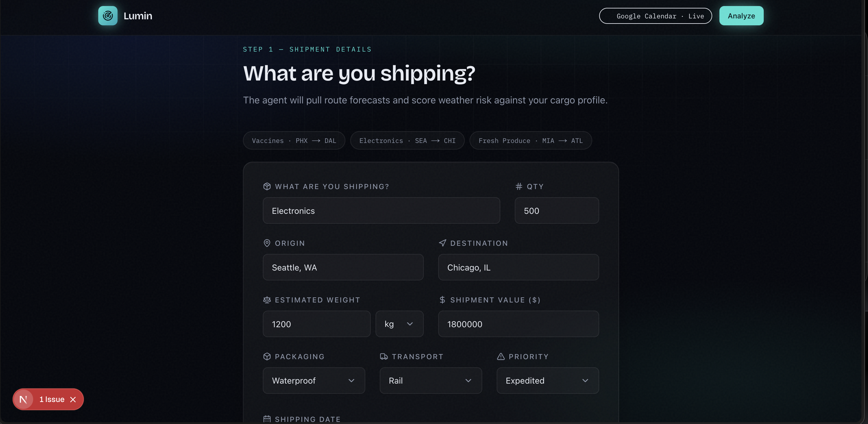Open the kg weight unit dropdown
This screenshot has width=868, height=424.
tap(399, 324)
